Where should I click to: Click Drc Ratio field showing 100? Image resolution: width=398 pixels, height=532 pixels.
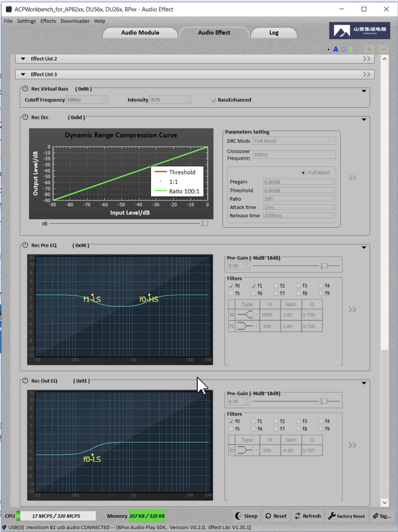[x=298, y=199]
